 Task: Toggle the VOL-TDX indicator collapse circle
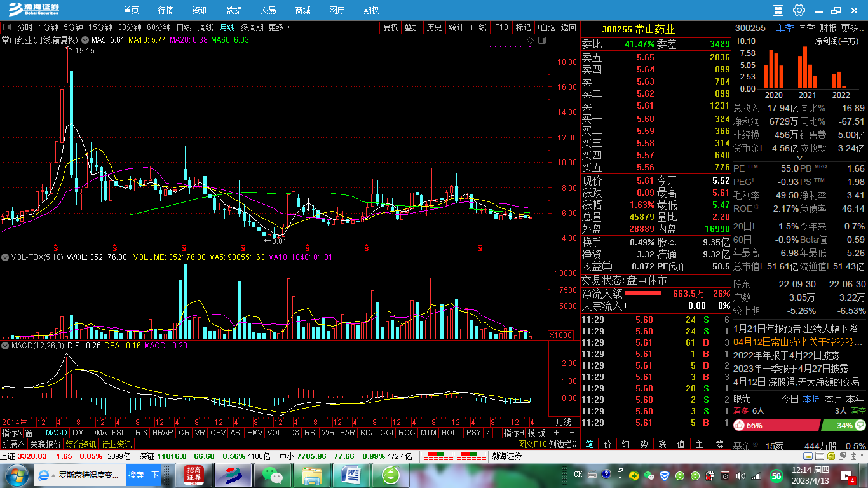point(6,257)
